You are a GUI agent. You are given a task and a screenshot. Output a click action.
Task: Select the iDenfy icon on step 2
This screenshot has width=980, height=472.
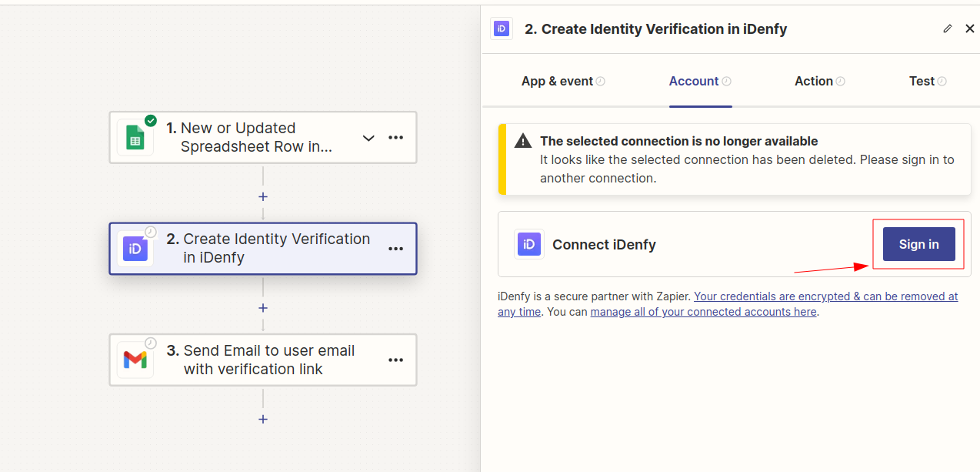point(135,249)
